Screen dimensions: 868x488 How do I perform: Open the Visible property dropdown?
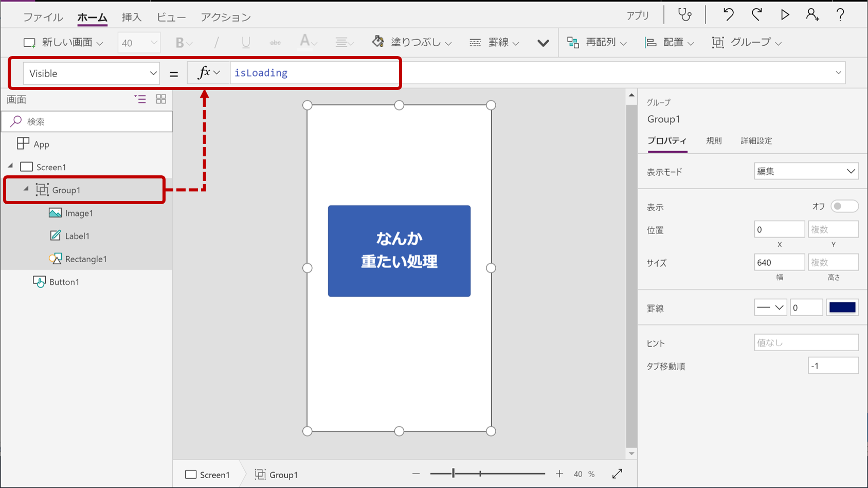pos(91,73)
